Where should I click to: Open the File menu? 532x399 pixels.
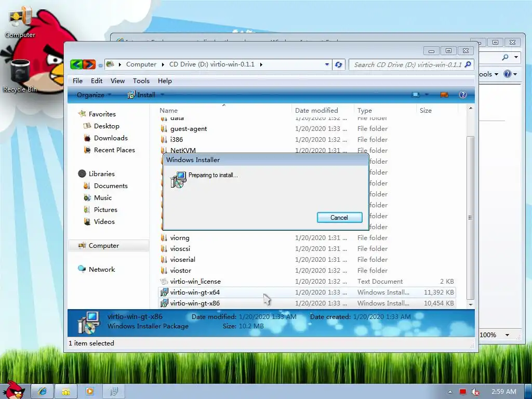pos(77,81)
